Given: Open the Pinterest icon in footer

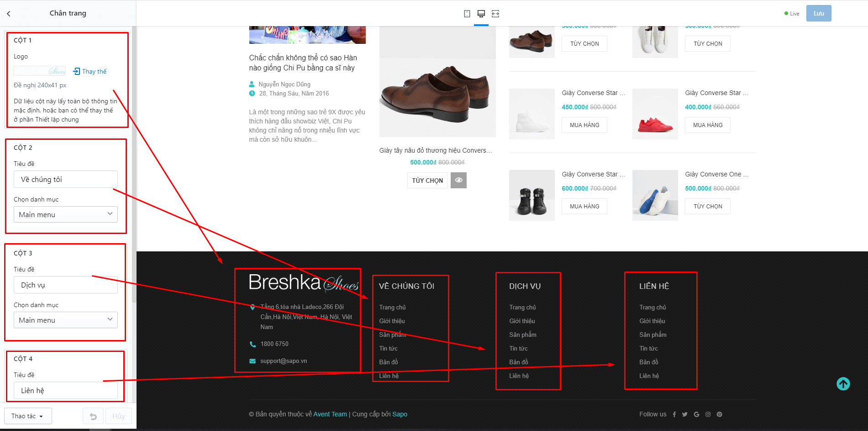Looking at the screenshot, I should [719, 415].
